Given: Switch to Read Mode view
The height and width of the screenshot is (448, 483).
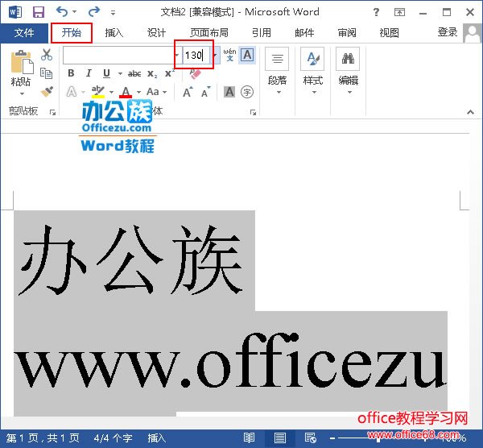Looking at the screenshot, I should (x=249, y=438).
